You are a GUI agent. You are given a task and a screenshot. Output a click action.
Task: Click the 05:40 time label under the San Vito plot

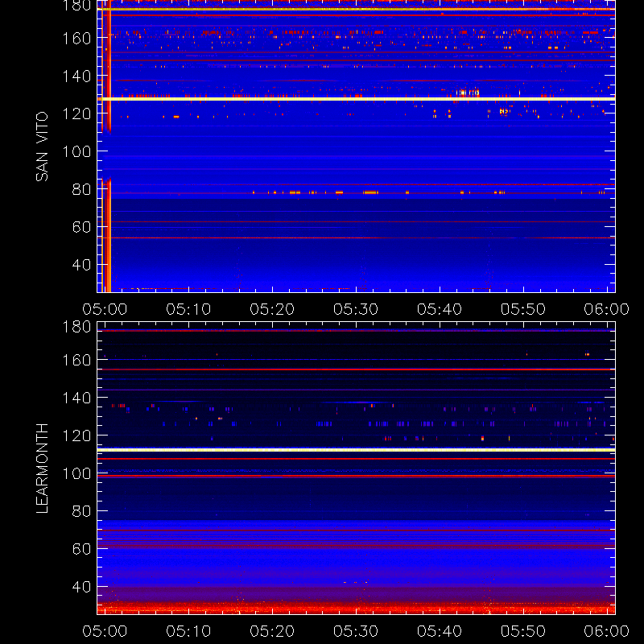(440, 309)
